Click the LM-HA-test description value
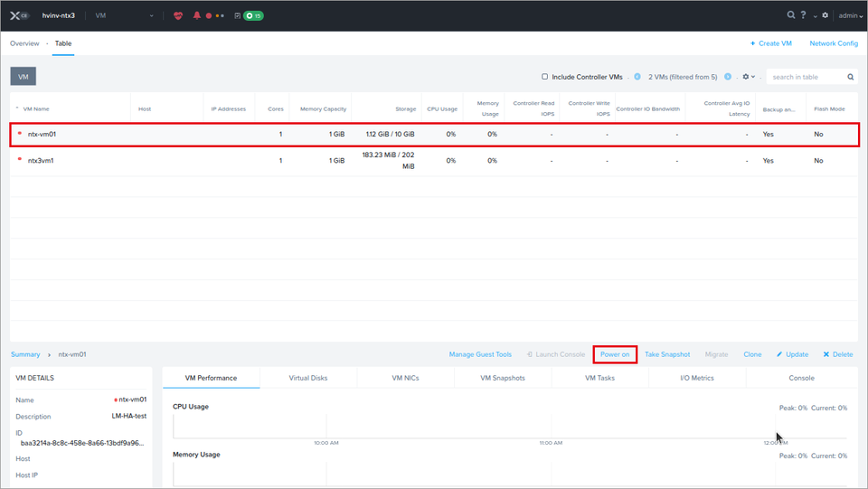The width and height of the screenshot is (868, 489). 129,416
